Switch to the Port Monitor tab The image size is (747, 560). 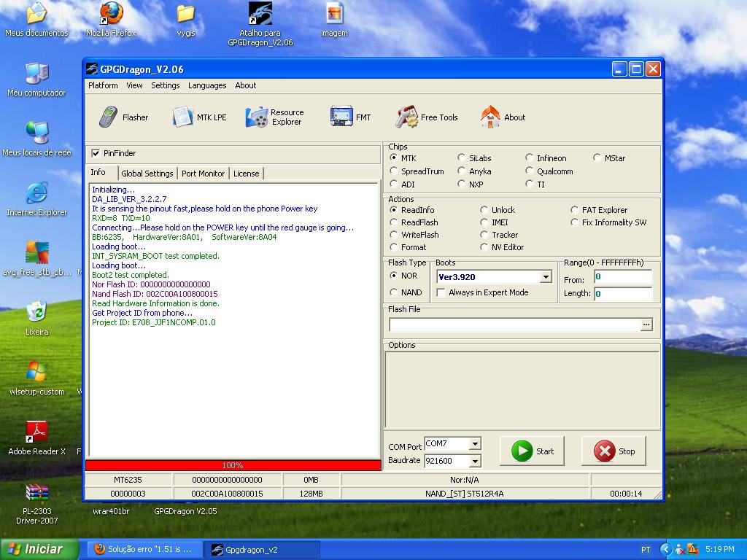203,174
